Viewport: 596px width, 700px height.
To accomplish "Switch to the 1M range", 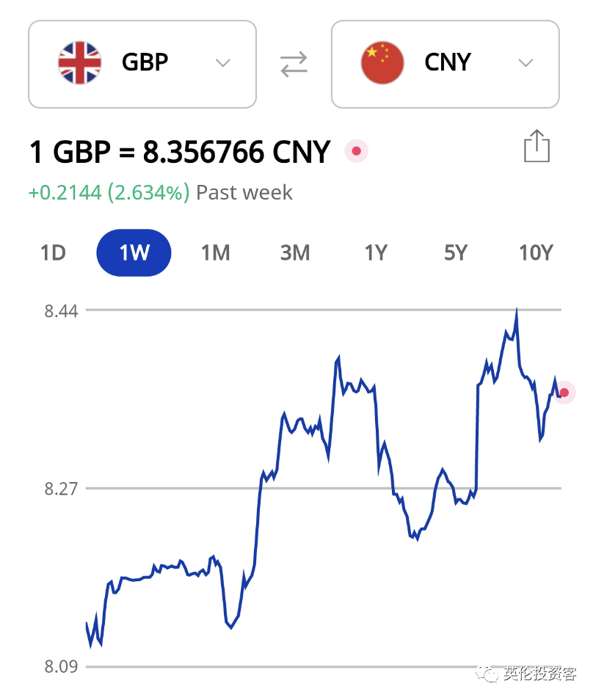I will [216, 252].
